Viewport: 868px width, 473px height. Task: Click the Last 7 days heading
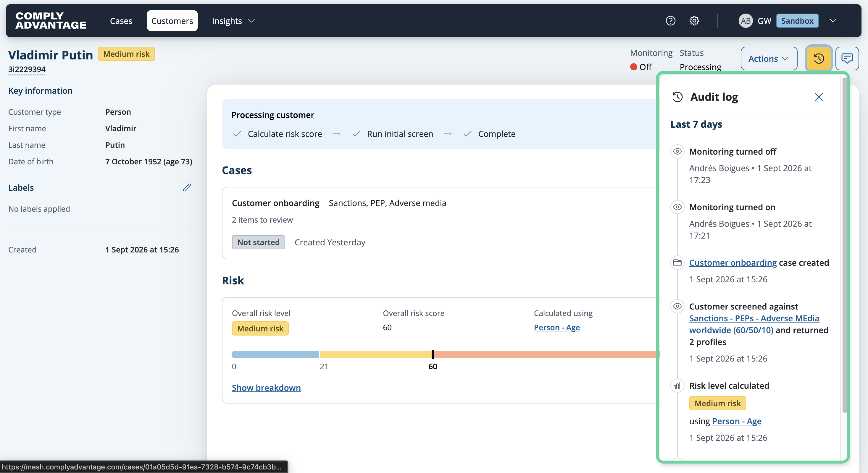tap(696, 124)
